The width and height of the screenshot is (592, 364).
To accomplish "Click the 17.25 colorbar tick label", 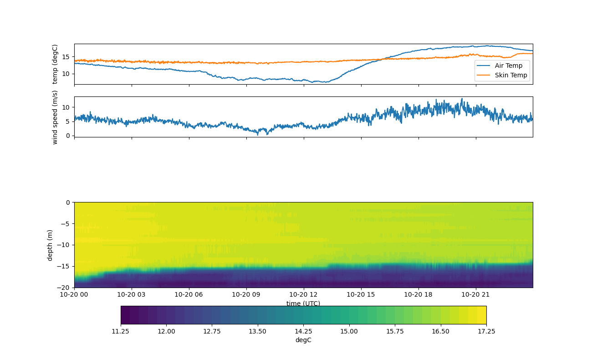I will (486, 331).
